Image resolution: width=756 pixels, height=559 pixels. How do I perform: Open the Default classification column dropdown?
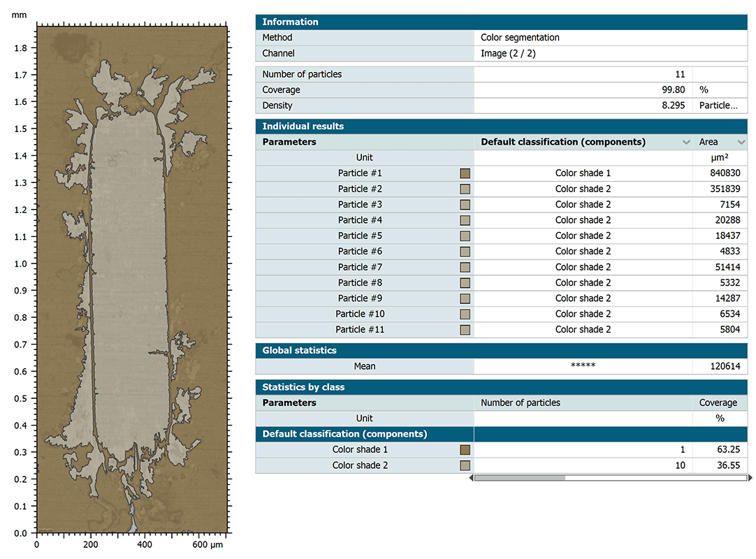point(685,143)
